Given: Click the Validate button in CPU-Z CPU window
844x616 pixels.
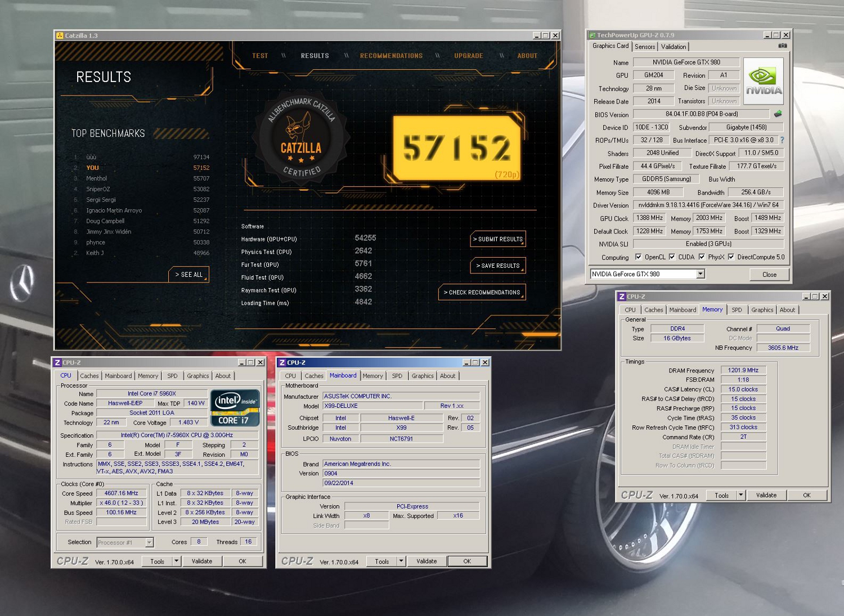Looking at the screenshot, I should pyautogui.click(x=202, y=561).
